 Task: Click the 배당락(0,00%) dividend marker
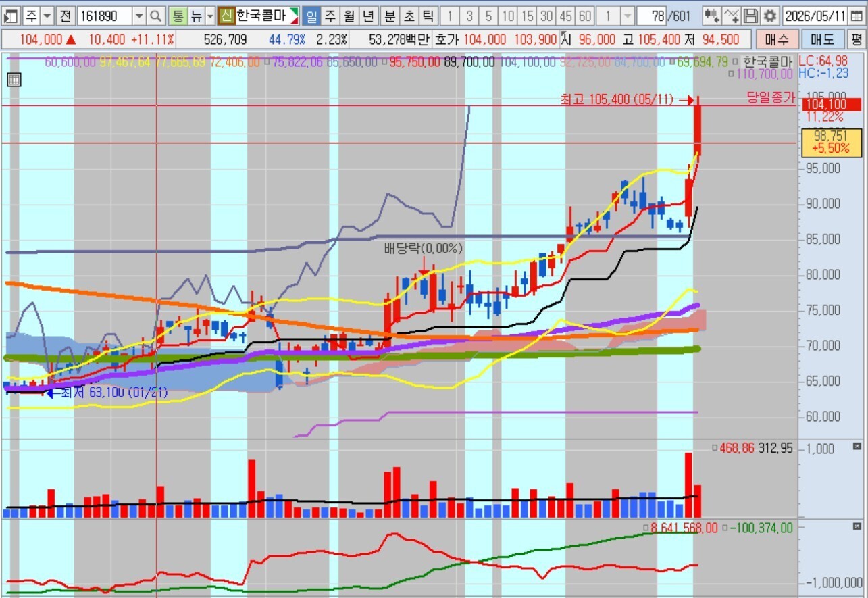(424, 248)
